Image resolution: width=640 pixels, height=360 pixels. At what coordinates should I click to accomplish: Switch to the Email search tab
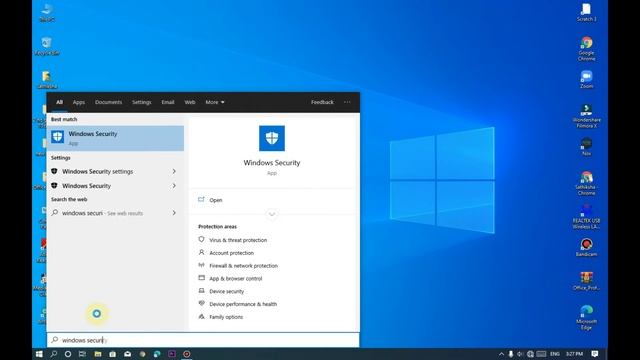pos(168,102)
